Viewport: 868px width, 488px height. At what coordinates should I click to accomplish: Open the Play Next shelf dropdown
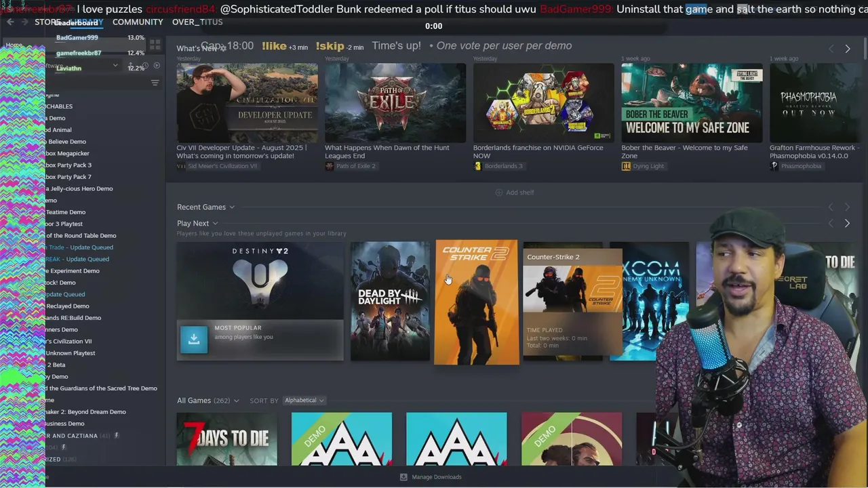click(215, 224)
